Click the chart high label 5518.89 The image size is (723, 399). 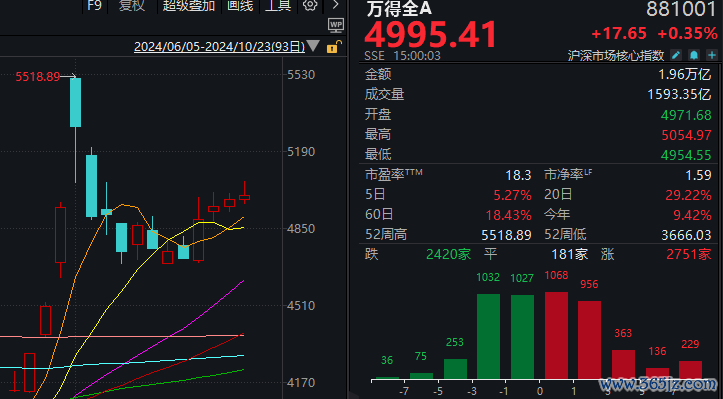[x=38, y=77]
